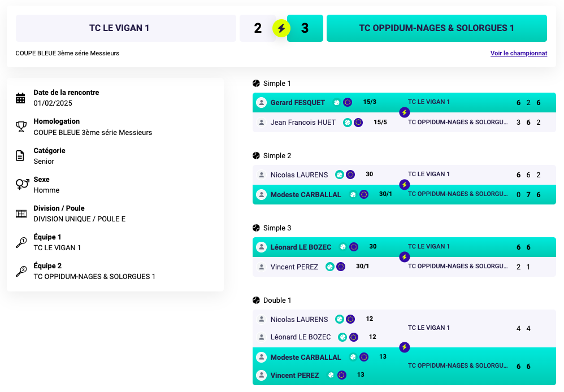Image resolution: width=564 pixels, height=392 pixels.
Task: Click the tennis ball icon beside the Double 1 heading
Action: click(257, 300)
